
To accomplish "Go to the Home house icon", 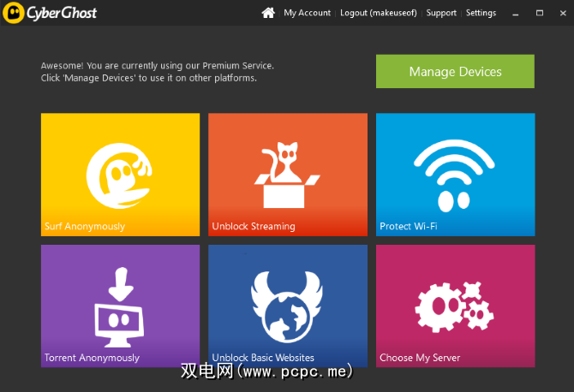I will tap(268, 13).
